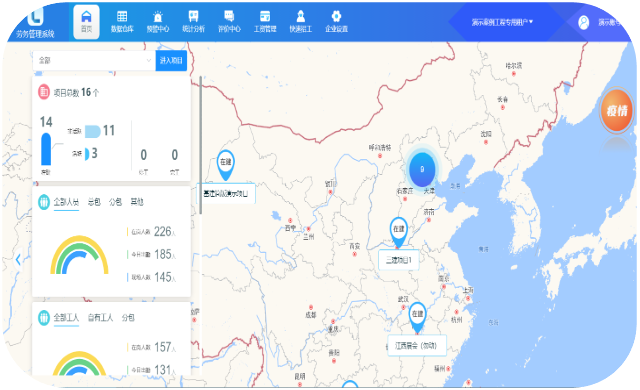Screen dimensions: 640x390
Task: Switch to the 总包 personnel tab
Action: tap(94, 202)
